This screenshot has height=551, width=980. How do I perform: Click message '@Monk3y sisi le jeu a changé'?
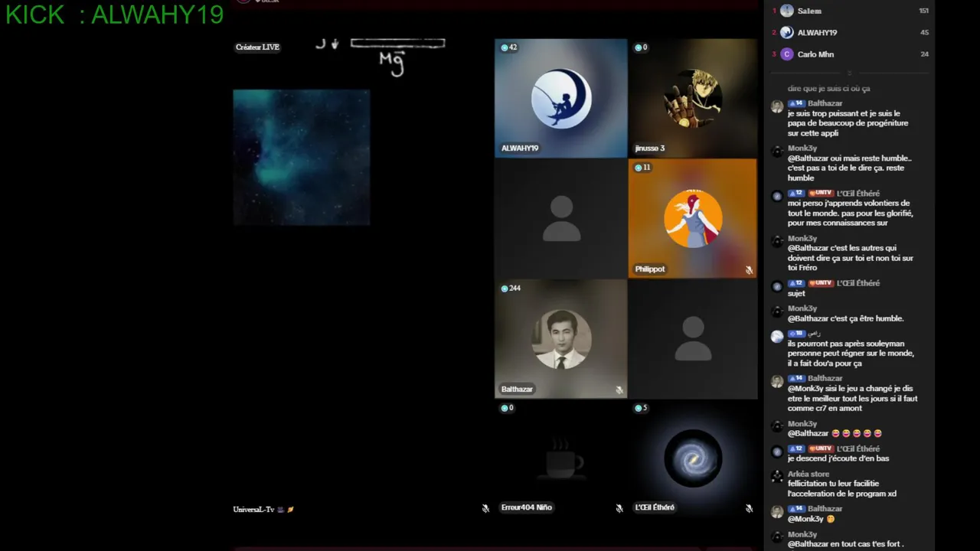[853, 398]
